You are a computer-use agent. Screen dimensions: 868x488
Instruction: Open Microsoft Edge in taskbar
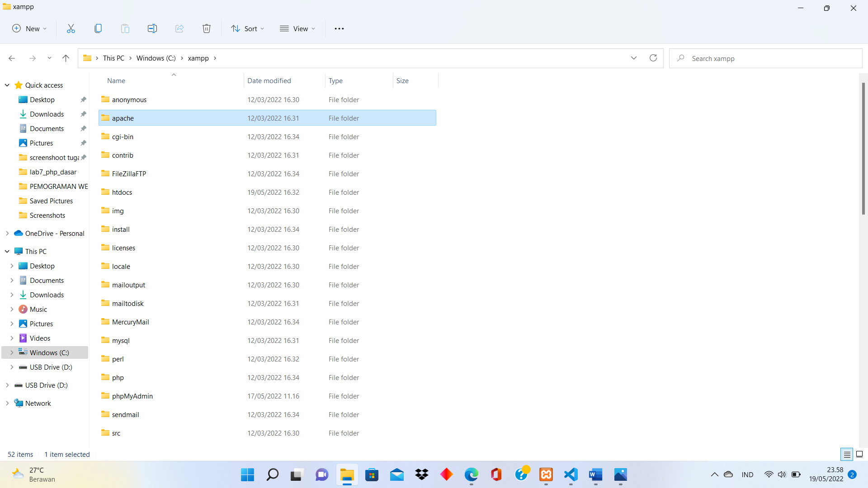[472, 474]
